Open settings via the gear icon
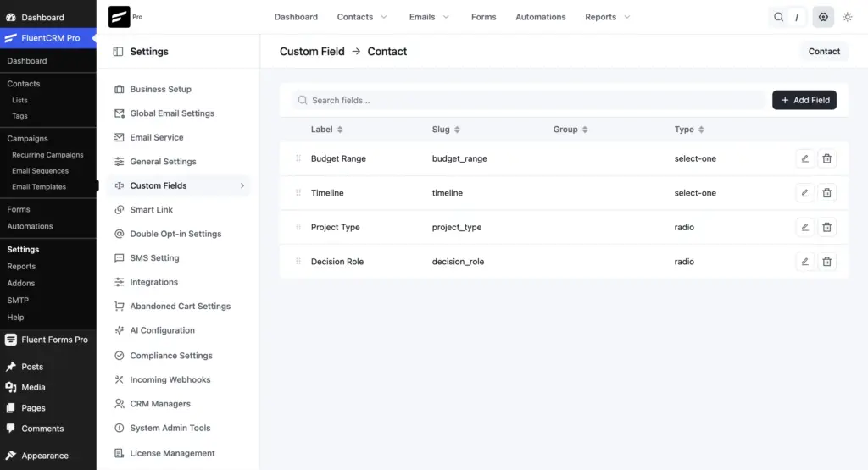868x470 pixels. coord(823,17)
